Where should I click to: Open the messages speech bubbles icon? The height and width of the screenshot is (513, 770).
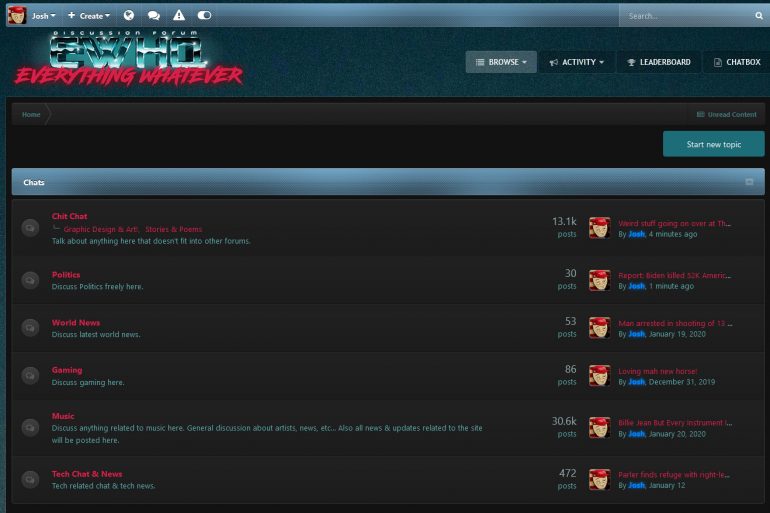tap(153, 16)
